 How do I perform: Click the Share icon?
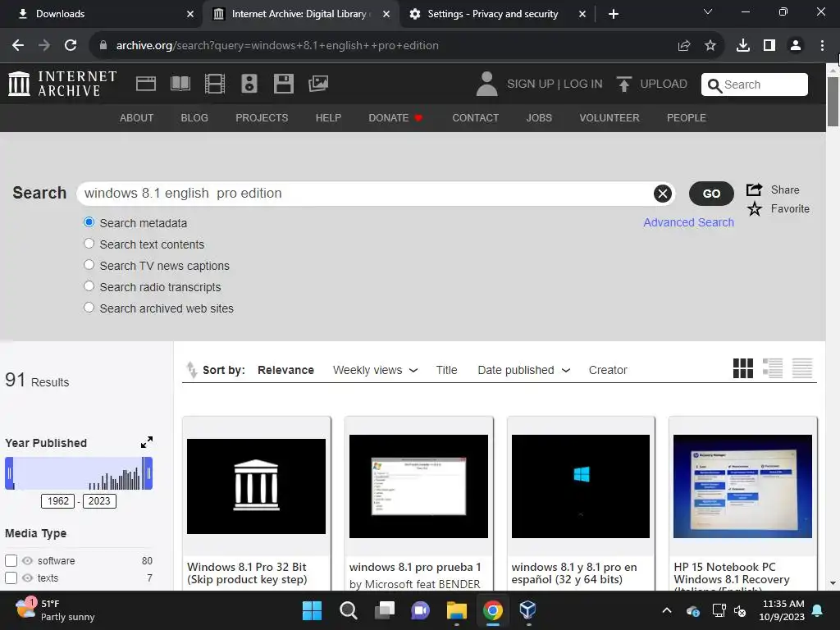point(755,189)
